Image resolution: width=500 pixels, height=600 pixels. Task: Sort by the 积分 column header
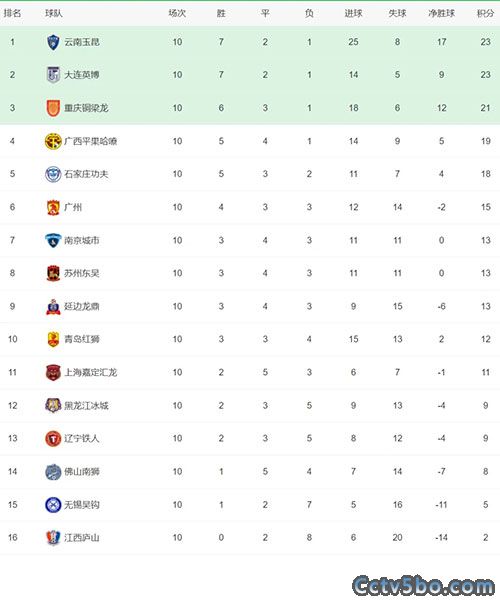click(485, 13)
